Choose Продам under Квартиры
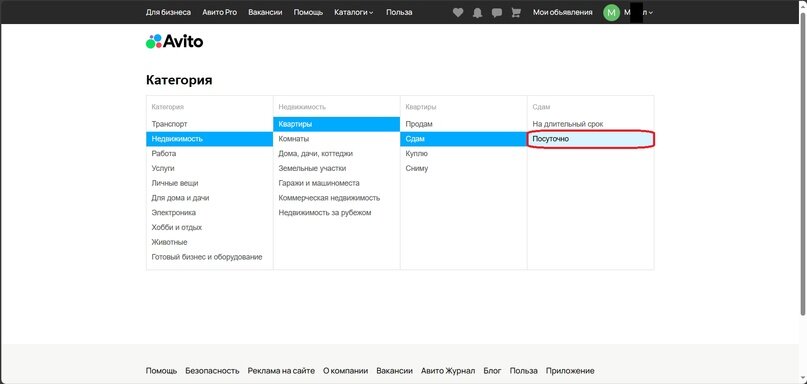 [464, 124]
